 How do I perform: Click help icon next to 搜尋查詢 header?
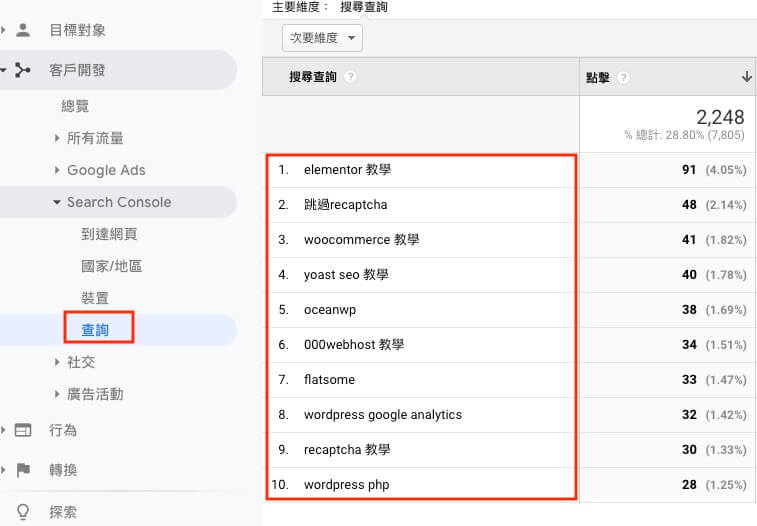click(351, 77)
